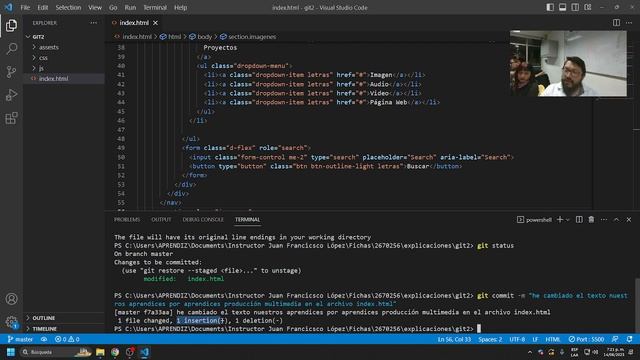Open the Source Control view

11,72
